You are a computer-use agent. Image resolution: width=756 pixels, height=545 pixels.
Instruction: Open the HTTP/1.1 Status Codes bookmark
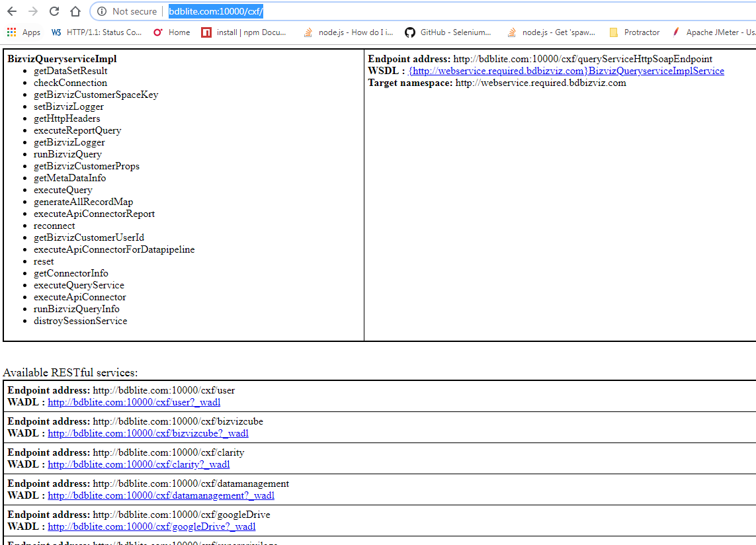[97, 32]
